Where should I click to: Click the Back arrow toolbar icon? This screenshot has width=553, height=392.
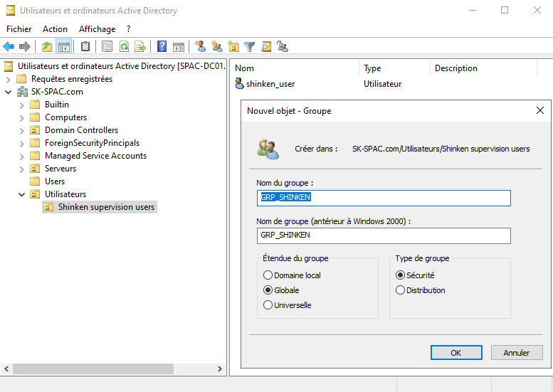tap(9, 47)
